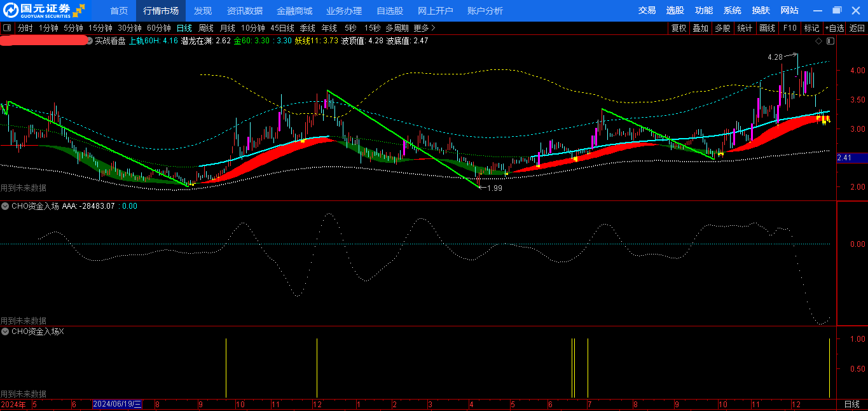Click the 返回 back button
This screenshot has width=868, height=411.
[x=857, y=28]
